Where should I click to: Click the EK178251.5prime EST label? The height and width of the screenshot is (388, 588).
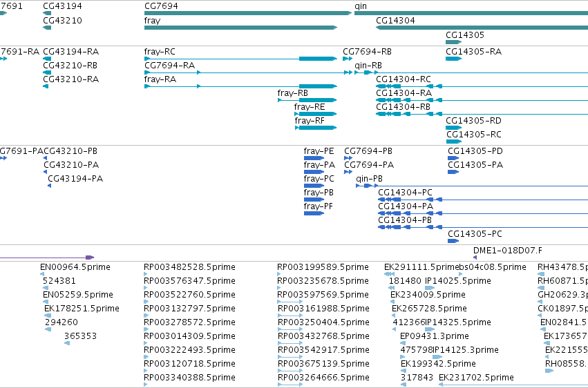point(82,309)
